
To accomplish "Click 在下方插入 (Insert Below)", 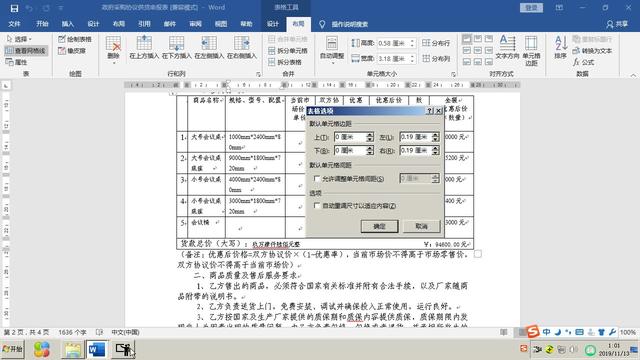I will coord(176,48).
